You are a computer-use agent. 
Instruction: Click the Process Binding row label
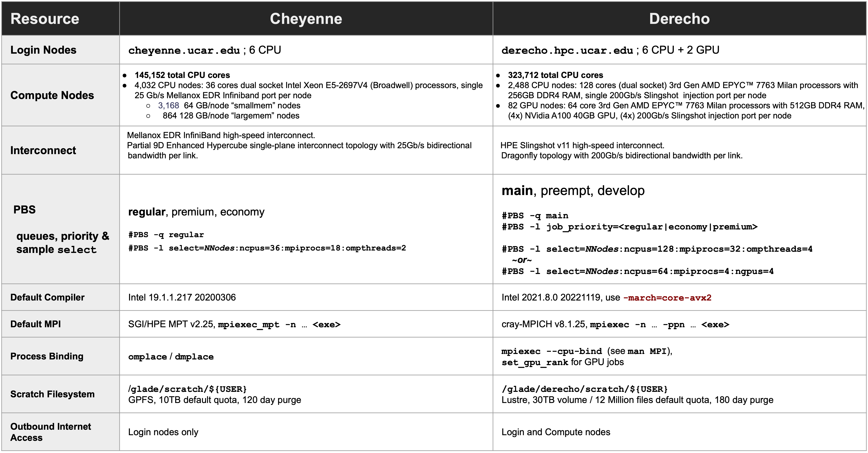[47, 356]
